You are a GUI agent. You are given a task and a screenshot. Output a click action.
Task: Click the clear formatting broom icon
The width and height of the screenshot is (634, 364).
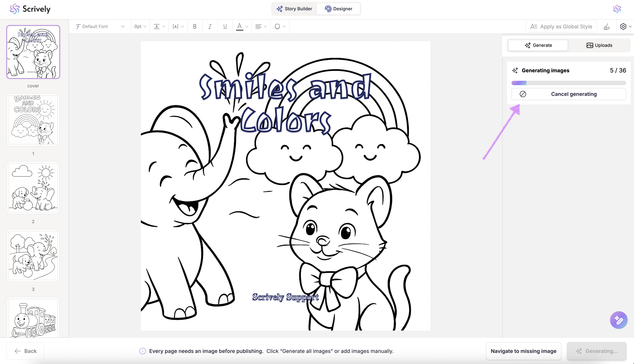point(607,27)
